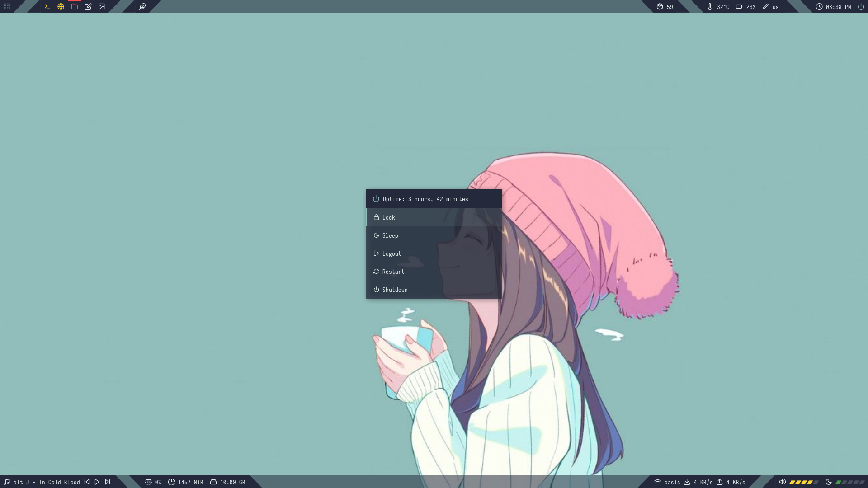Click the package updates indicator showing 59
Screen dimensions: 868x488
coord(665,7)
